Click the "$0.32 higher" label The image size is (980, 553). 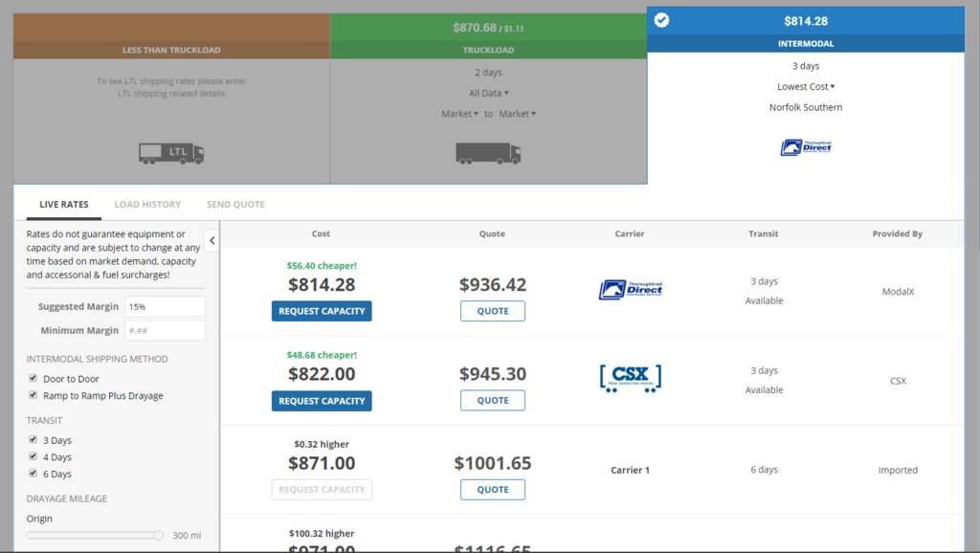(322, 444)
